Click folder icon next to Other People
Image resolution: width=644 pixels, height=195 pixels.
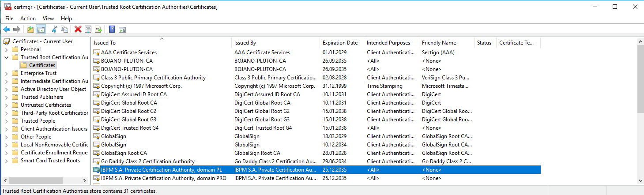(15, 137)
